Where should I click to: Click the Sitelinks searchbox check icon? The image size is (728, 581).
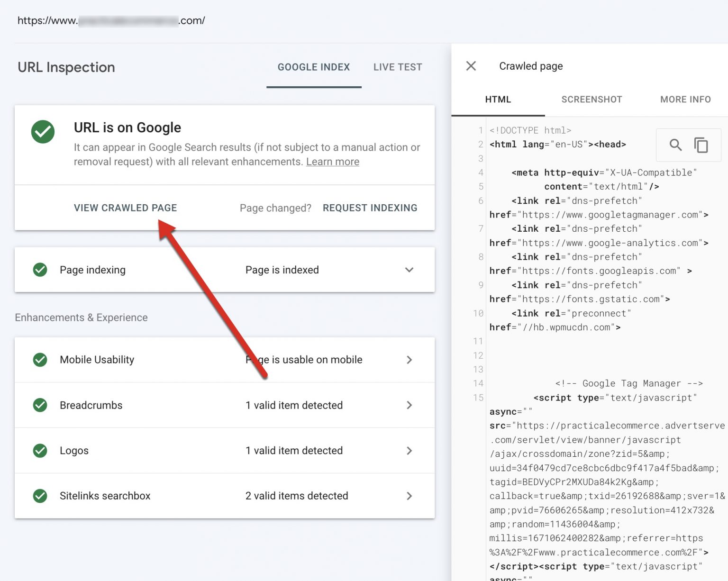point(40,496)
